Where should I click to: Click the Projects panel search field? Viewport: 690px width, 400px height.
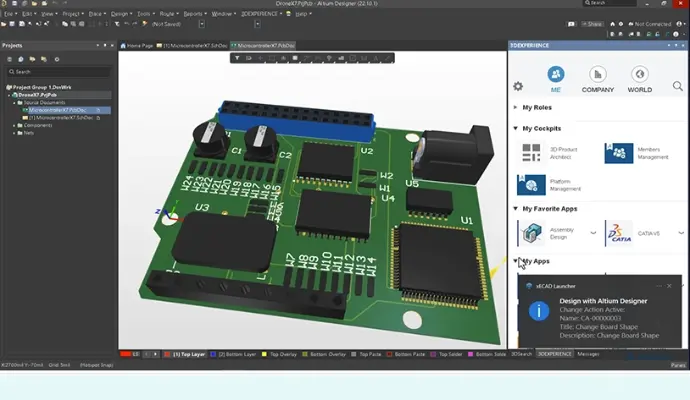(x=59, y=72)
